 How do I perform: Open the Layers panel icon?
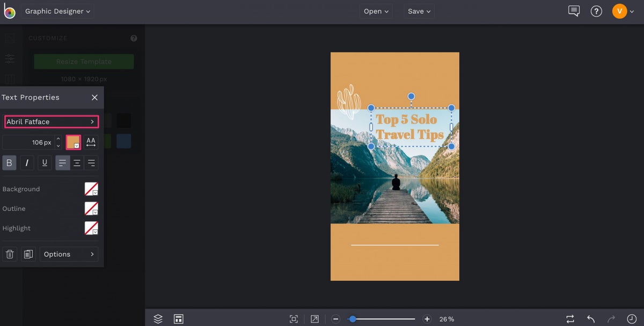(x=158, y=318)
